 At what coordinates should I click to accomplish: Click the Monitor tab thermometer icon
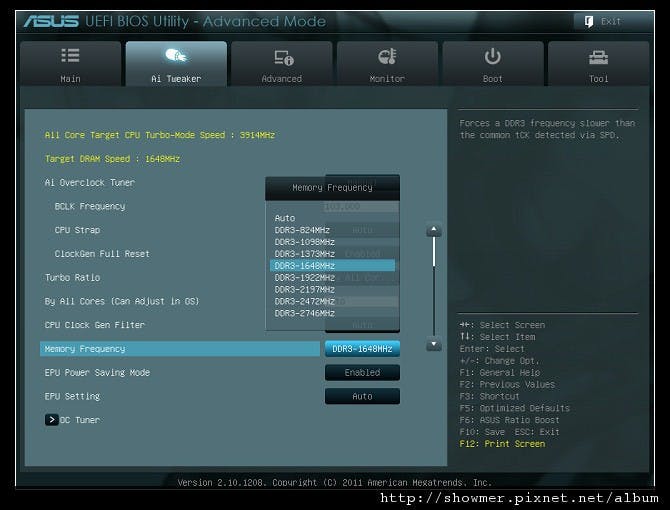[x=388, y=56]
